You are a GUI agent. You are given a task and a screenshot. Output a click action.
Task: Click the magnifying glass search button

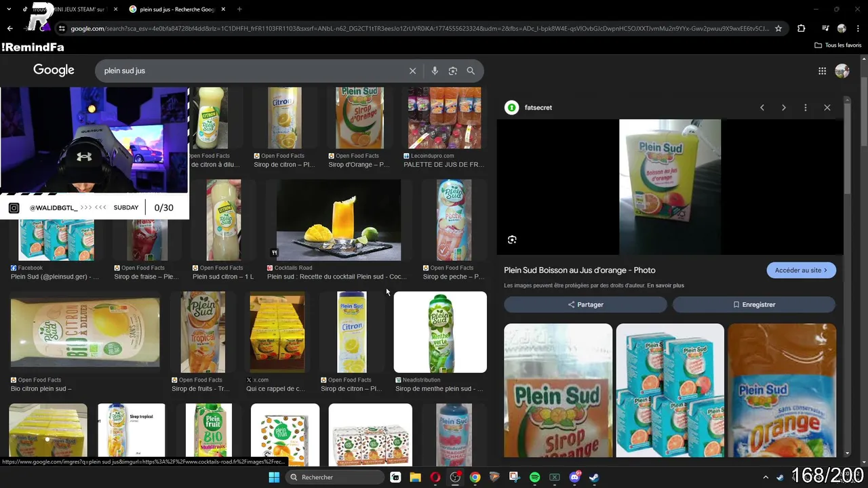[x=471, y=70]
